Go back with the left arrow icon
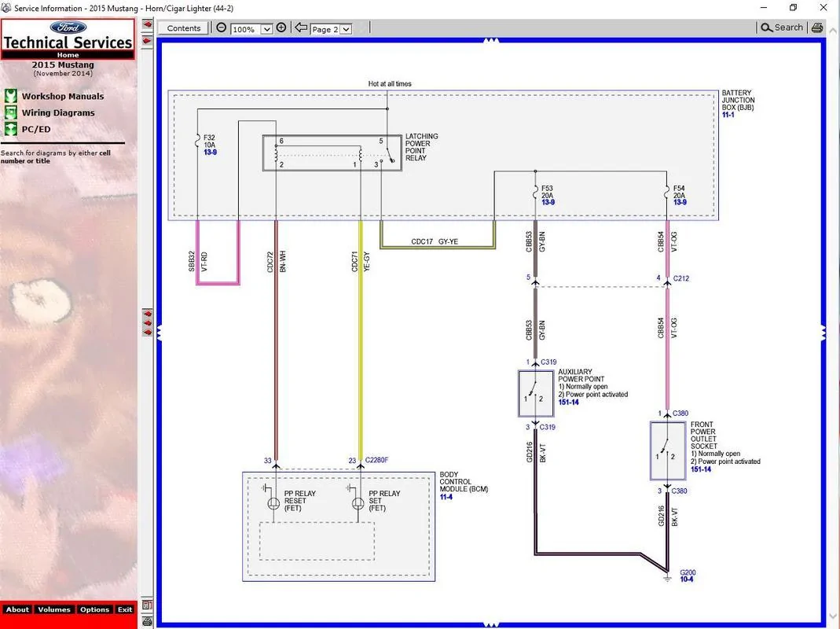The image size is (840, 629). [x=301, y=28]
